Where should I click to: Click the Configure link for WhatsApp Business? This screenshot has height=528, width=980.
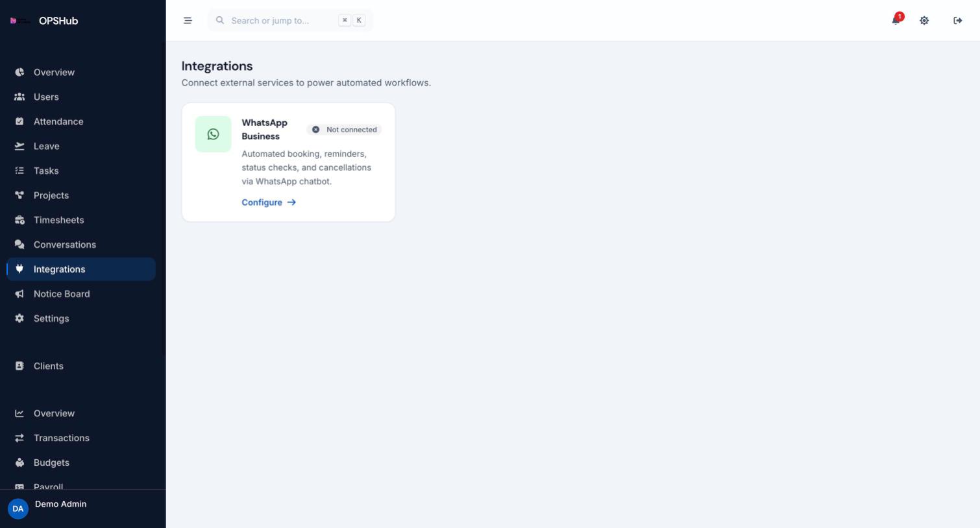pyautogui.click(x=269, y=202)
